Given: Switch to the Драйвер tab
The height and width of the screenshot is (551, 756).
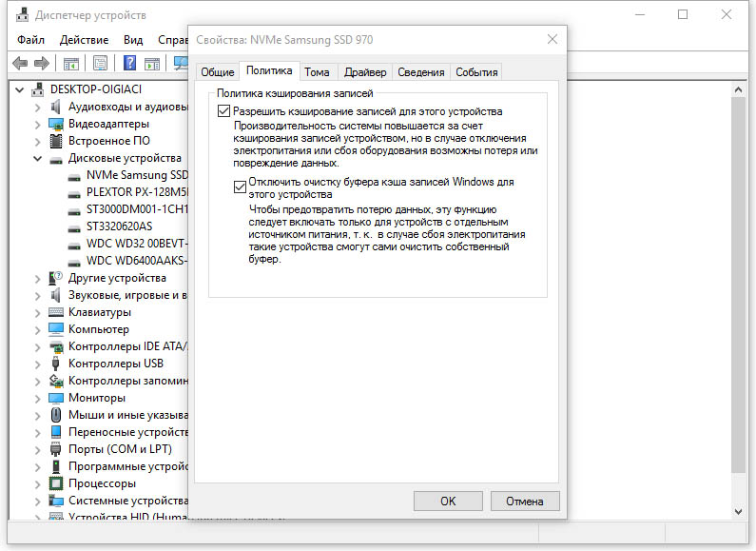Looking at the screenshot, I should [x=364, y=72].
